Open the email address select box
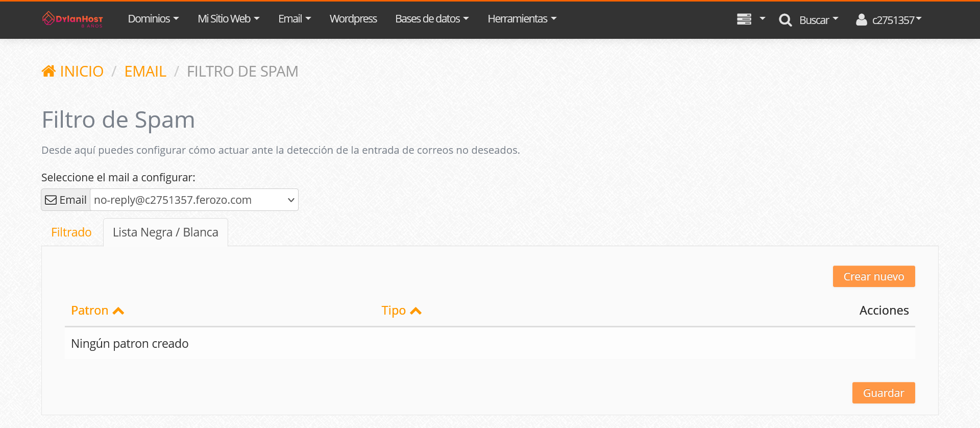The image size is (980, 428). click(x=194, y=200)
